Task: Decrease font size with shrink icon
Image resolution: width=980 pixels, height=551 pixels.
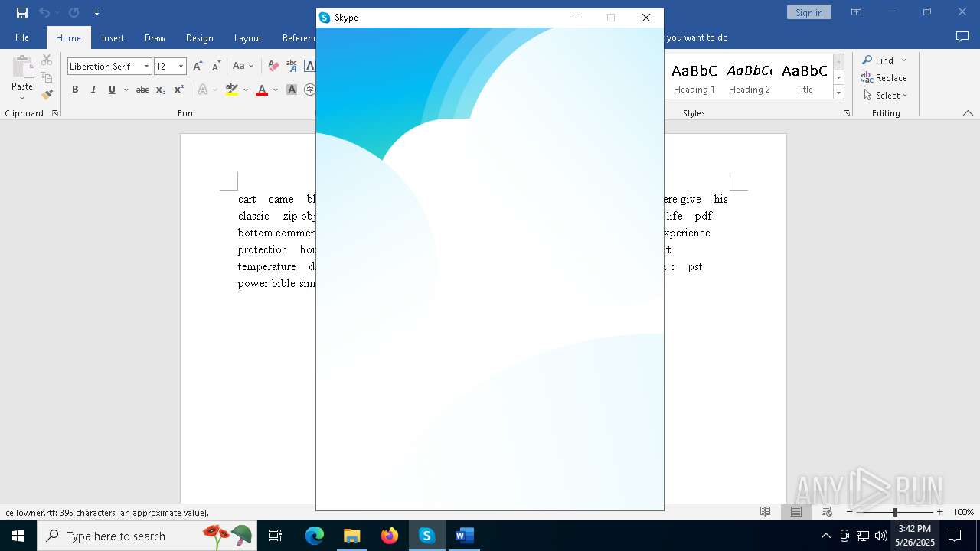Action: pos(216,67)
